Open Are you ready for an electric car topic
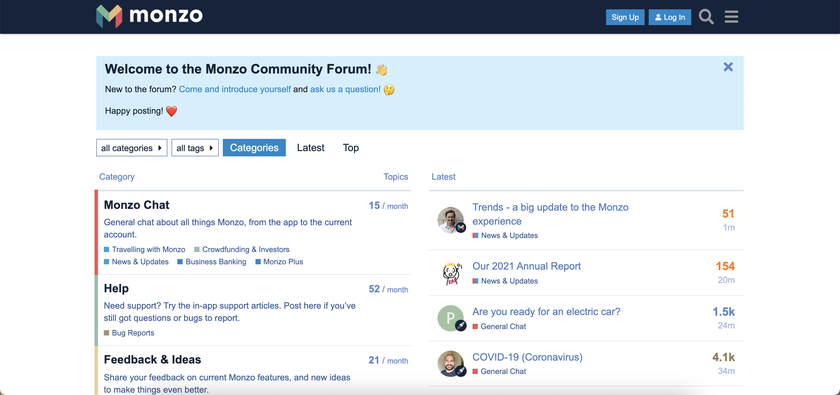The image size is (840, 395). (546, 311)
